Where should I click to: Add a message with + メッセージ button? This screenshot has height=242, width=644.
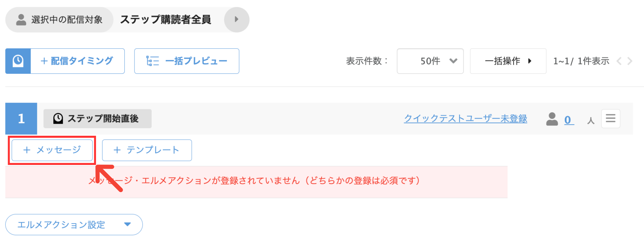(52, 150)
